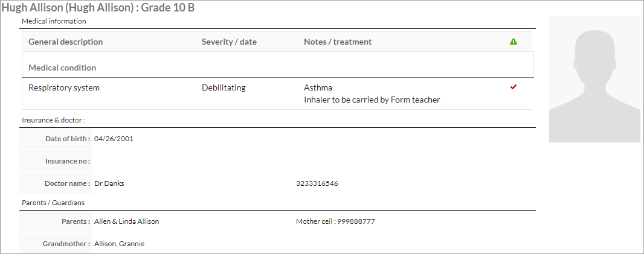Select the Medical condition section row

(278, 68)
